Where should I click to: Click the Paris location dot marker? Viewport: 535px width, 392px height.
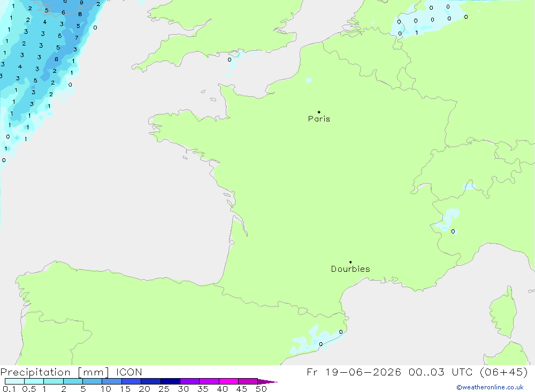319,112
